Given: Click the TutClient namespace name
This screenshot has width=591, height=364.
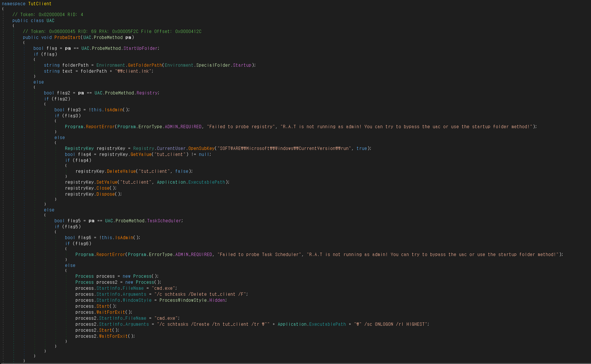Looking at the screenshot, I should [x=40, y=4].
